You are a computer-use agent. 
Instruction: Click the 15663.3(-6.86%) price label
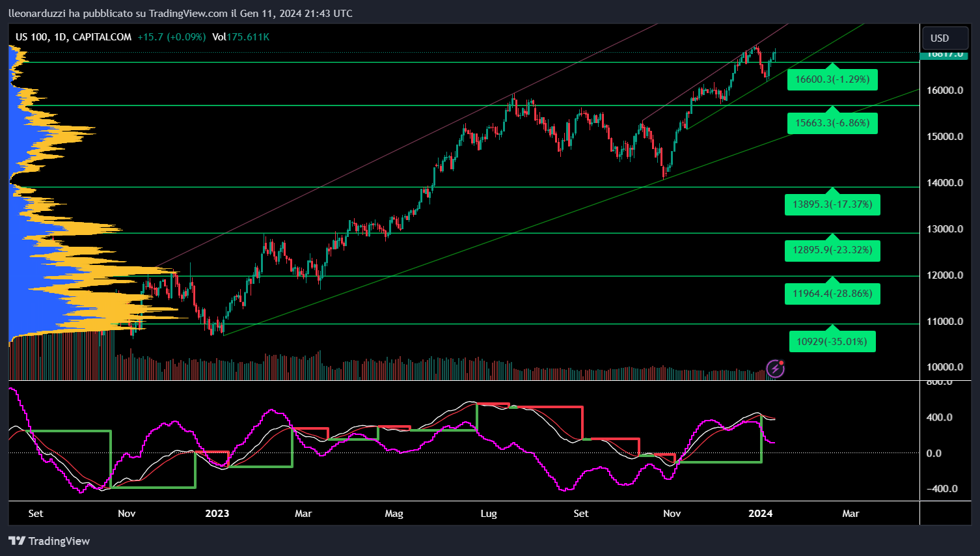pos(832,123)
